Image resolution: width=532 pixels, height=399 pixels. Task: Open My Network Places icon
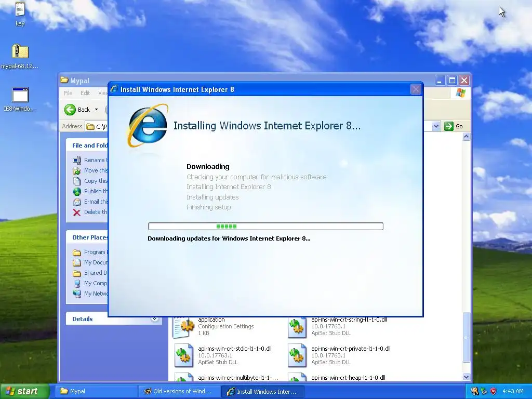point(77,294)
